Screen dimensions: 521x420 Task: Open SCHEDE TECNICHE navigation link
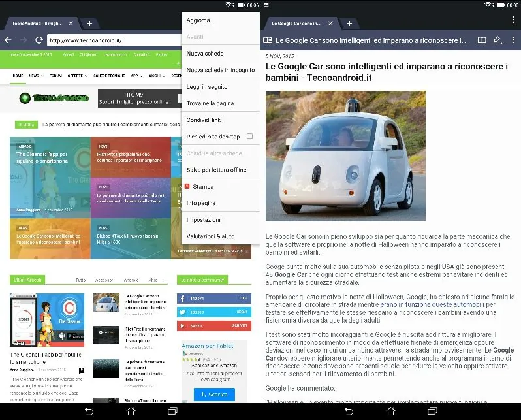tap(109, 76)
